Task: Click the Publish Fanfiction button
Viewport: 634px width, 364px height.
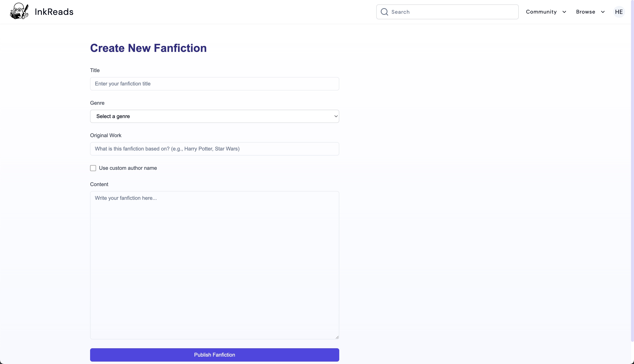Action: pyautogui.click(x=214, y=355)
